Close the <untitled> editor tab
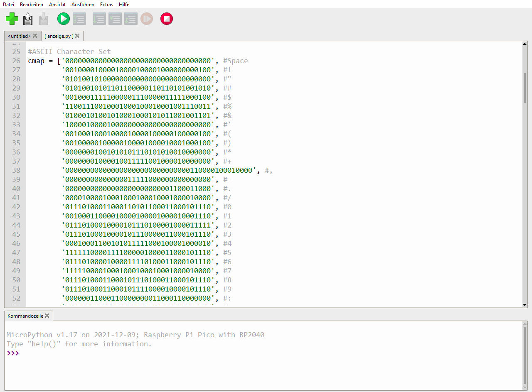Viewport: 532px width, 392px height. point(35,36)
